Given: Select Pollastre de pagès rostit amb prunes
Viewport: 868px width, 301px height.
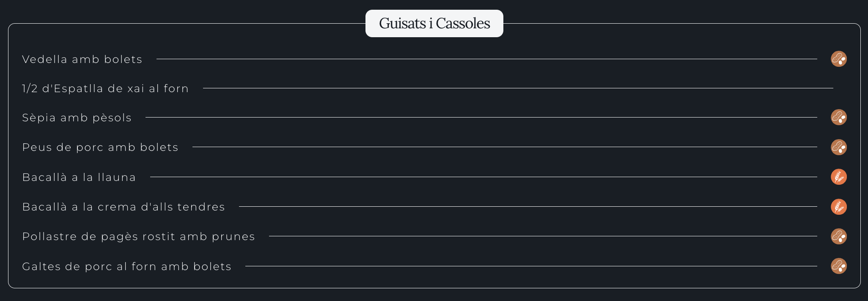Looking at the screenshot, I should 139,237.
